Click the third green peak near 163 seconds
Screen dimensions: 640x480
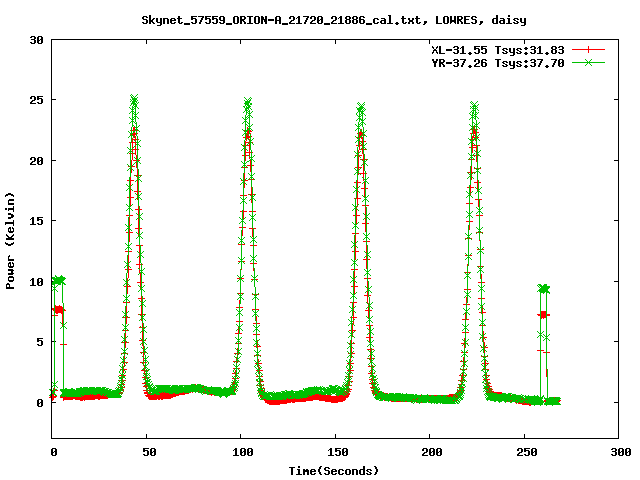coord(361,107)
